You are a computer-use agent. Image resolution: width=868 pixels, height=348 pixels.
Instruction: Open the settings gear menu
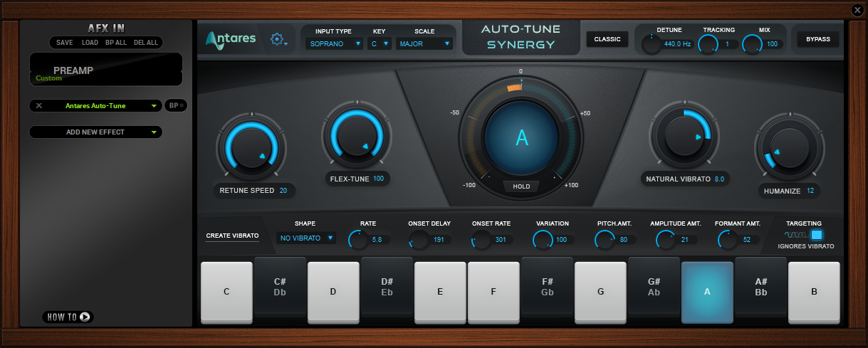[x=278, y=40]
